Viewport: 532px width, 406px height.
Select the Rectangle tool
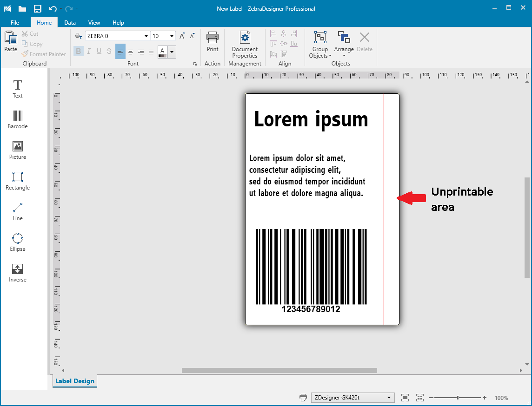click(17, 180)
